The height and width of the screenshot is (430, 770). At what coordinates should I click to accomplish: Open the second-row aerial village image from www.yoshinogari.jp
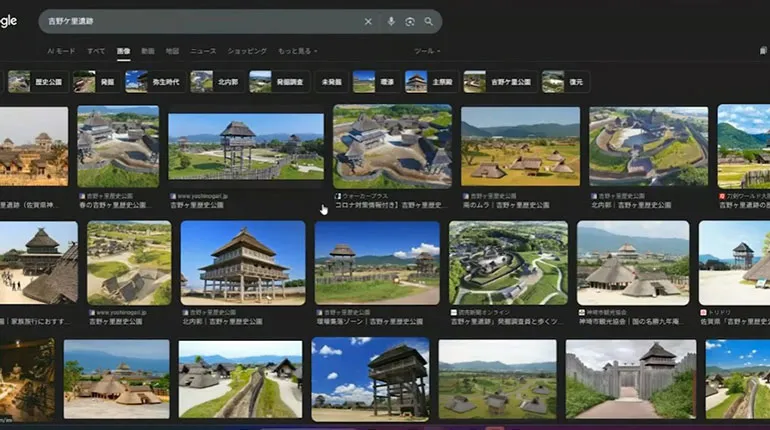pyautogui.click(x=129, y=263)
